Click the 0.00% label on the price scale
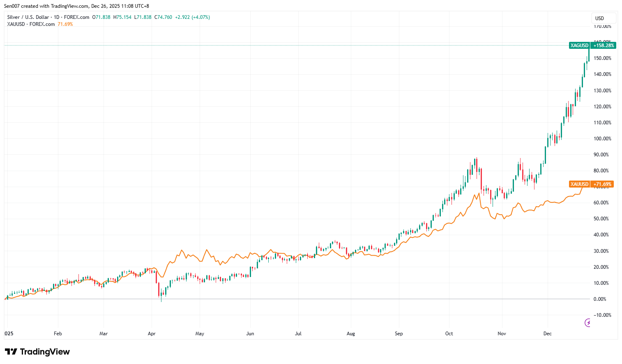The width and height of the screenshot is (622, 364). pyautogui.click(x=600, y=299)
